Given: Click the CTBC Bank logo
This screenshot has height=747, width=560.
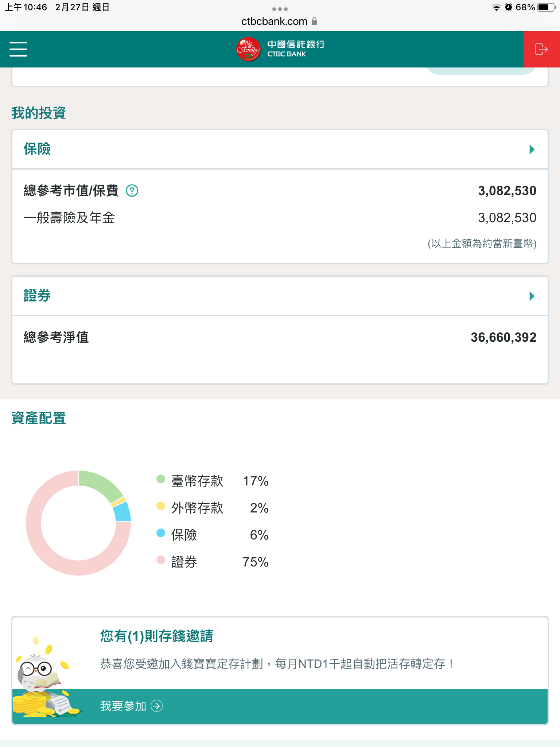Looking at the screenshot, I should (280, 49).
